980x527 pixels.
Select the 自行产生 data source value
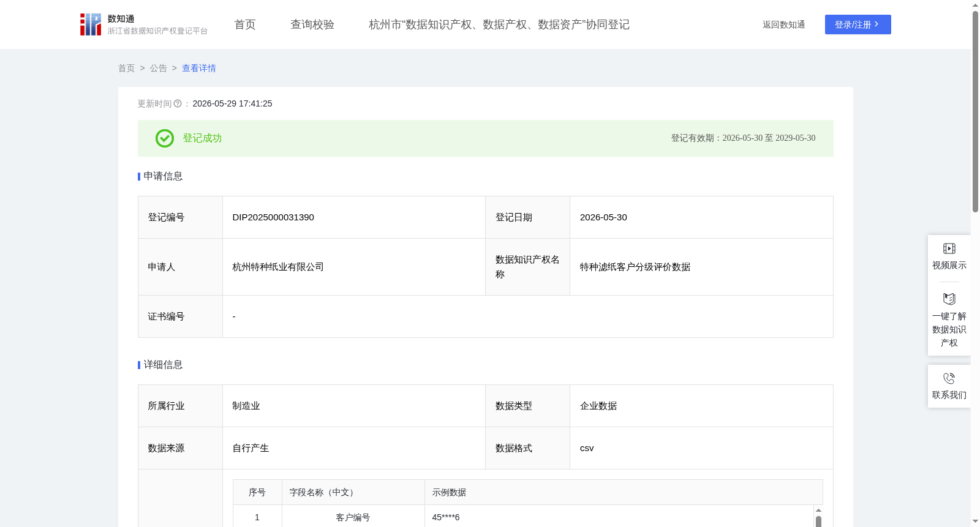point(251,448)
